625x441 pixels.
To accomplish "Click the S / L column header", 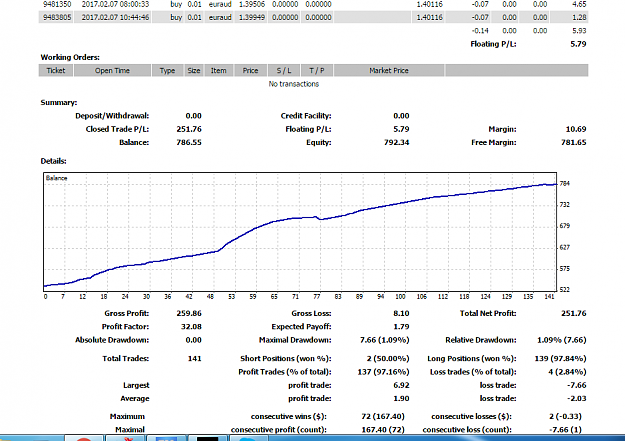I will 284,71.
